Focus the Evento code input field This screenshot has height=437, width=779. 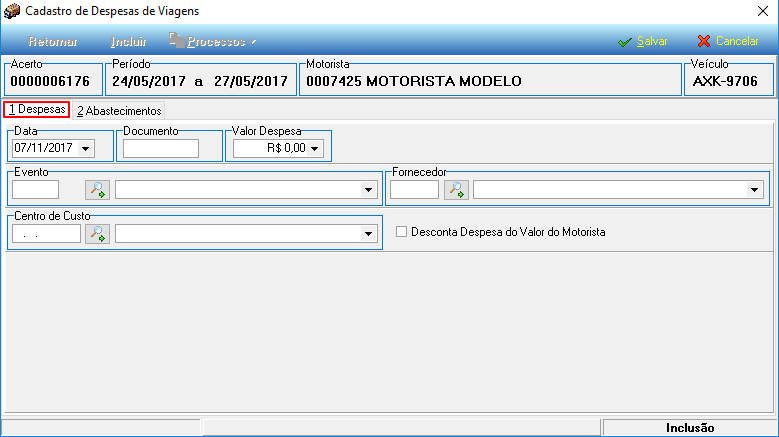[x=35, y=190]
